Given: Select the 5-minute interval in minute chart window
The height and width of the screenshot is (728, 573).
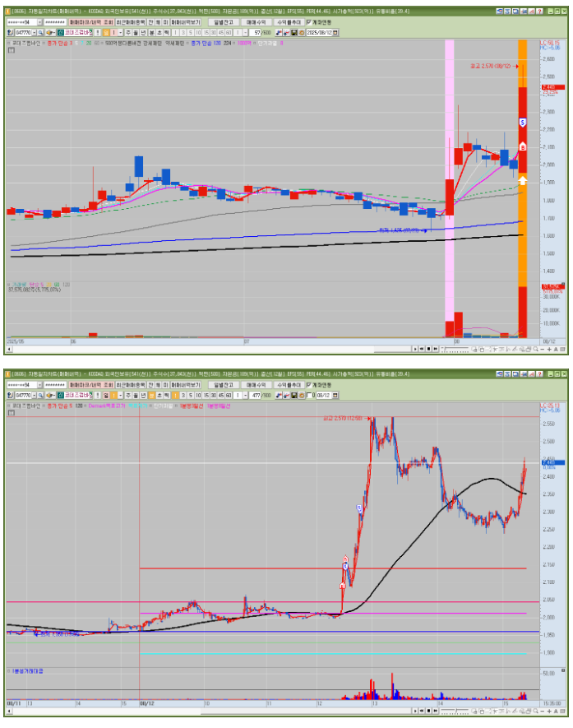Looking at the screenshot, I should [190, 395].
